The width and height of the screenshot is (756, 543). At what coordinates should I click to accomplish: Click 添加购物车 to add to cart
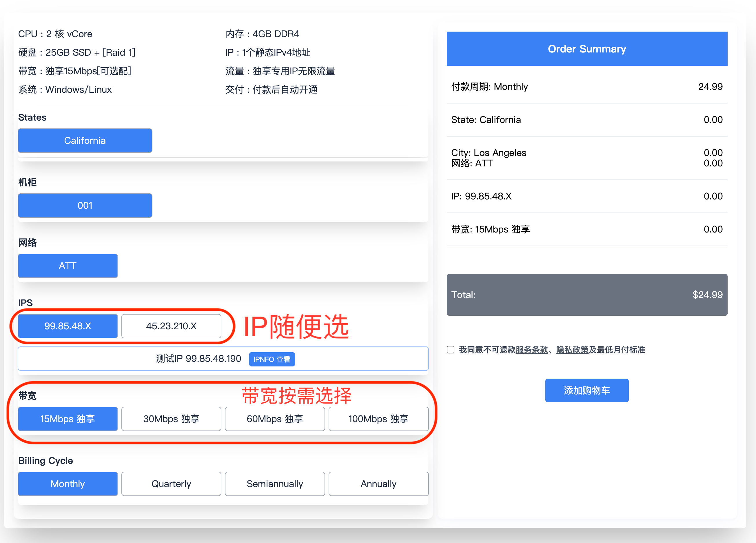(587, 390)
